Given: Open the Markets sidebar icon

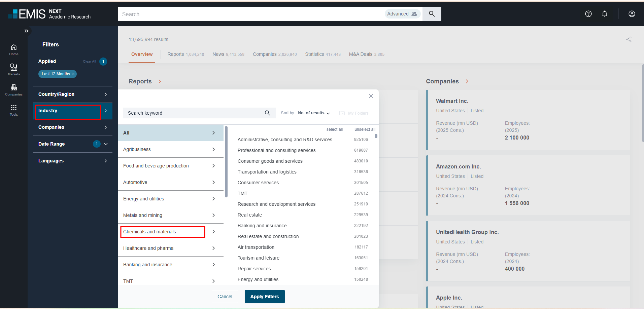Looking at the screenshot, I should pos(14,69).
